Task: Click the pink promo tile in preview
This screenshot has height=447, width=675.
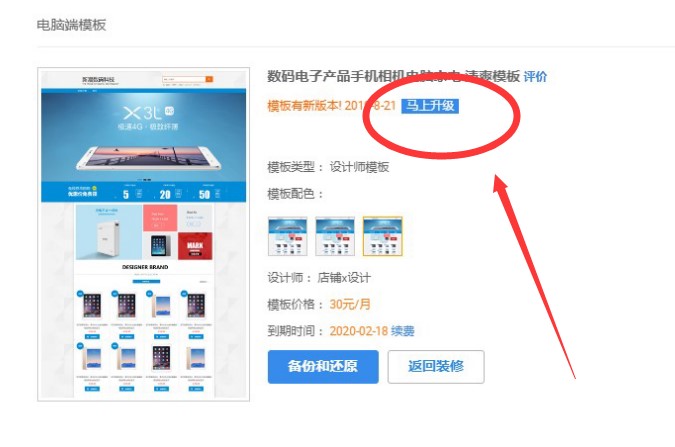Action: click(160, 218)
